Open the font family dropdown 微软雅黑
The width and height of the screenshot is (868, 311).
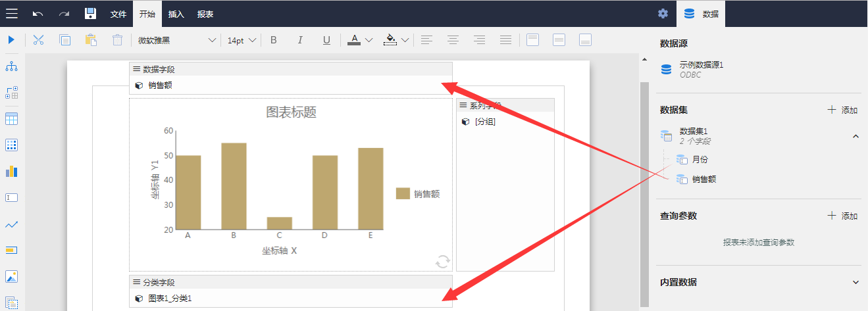click(176, 40)
